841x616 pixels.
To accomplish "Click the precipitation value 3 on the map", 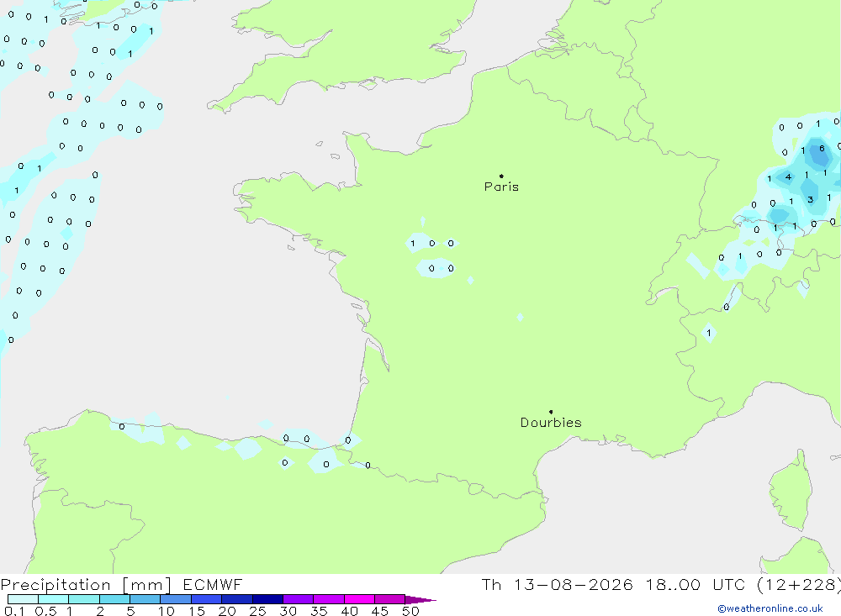I will click(x=811, y=199).
